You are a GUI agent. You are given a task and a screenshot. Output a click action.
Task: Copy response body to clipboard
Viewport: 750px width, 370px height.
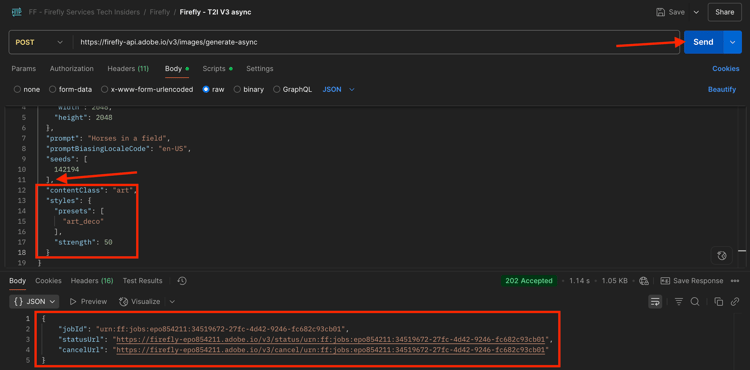click(718, 302)
